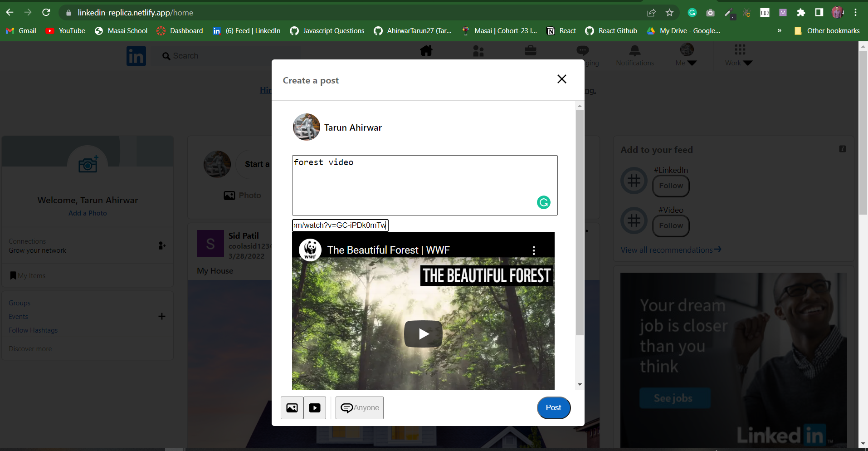The height and width of the screenshot is (451, 868).
Task: Open Groups link in sidebar
Action: pyautogui.click(x=20, y=303)
